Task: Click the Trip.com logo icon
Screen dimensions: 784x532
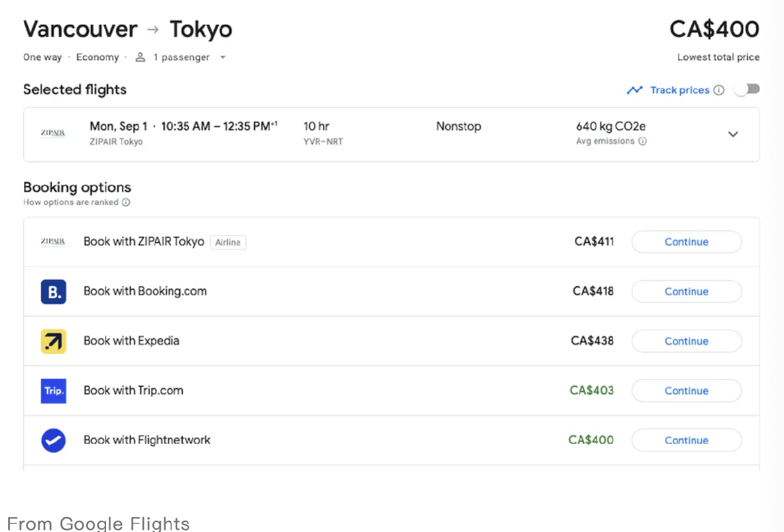Action: pyautogui.click(x=53, y=390)
